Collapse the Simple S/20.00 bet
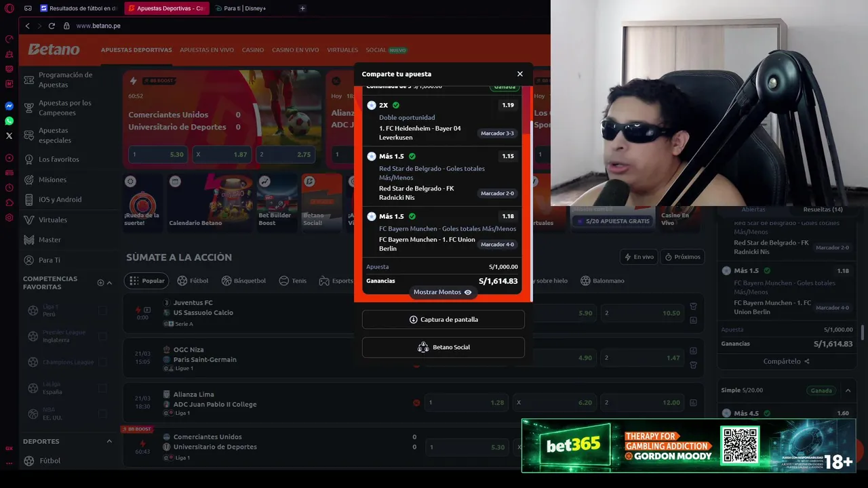The height and width of the screenshot is (488, 868). 848,390
